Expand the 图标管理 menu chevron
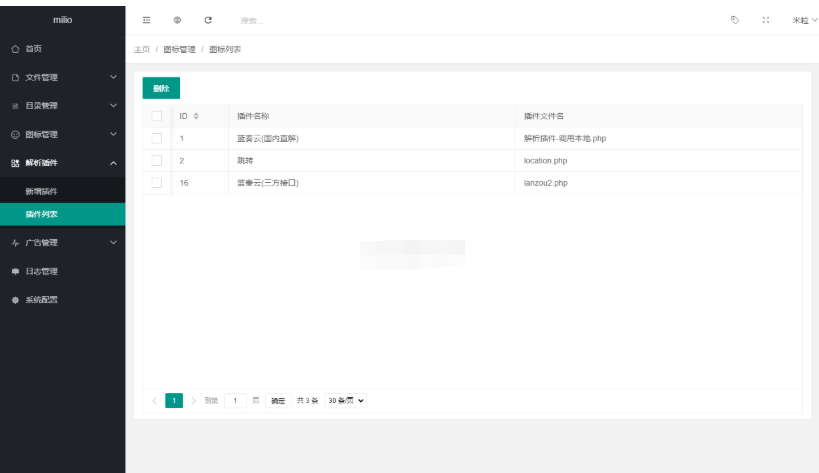Viewport: 819px width, 473px height. coord(113,134)
